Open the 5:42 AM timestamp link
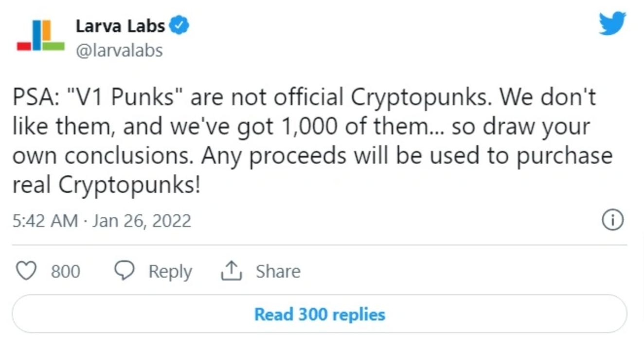Image resolution: width=644 pixels, height=338 pixels. pos(45,221)
